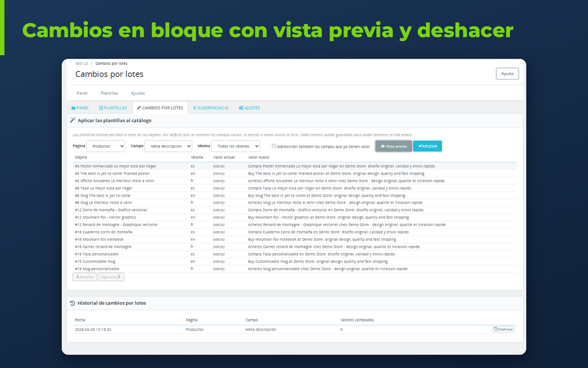Click the Ayuda button
The height and width of the screenshot is (368, 588).
tap(507, 74)
